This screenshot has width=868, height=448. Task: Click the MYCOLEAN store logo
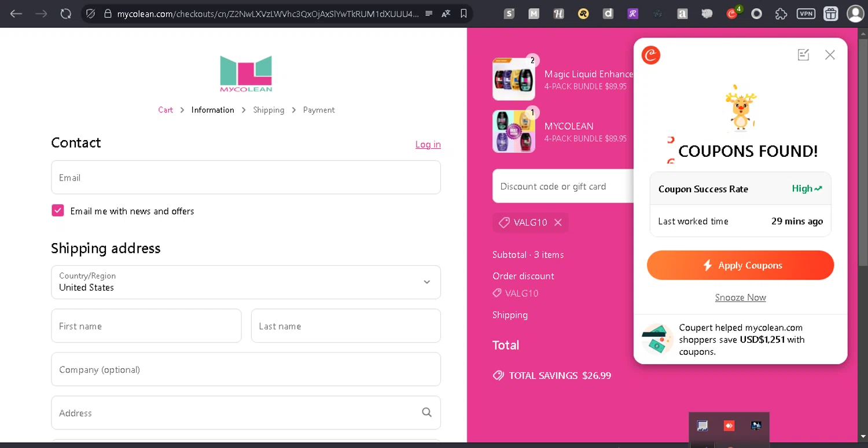coord(246,74)
